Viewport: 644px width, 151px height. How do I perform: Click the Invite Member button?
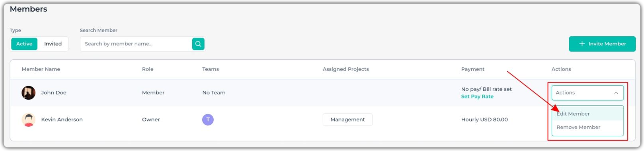602,44
